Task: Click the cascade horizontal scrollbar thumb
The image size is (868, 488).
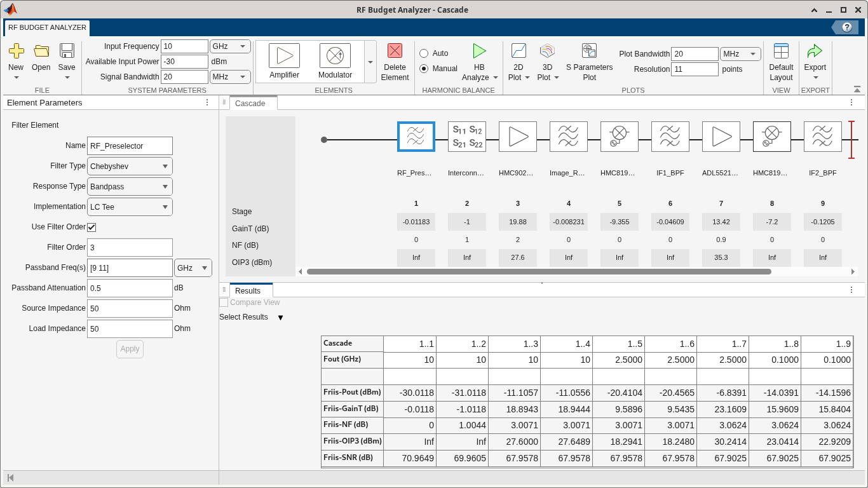Action: tap(539, 271)
